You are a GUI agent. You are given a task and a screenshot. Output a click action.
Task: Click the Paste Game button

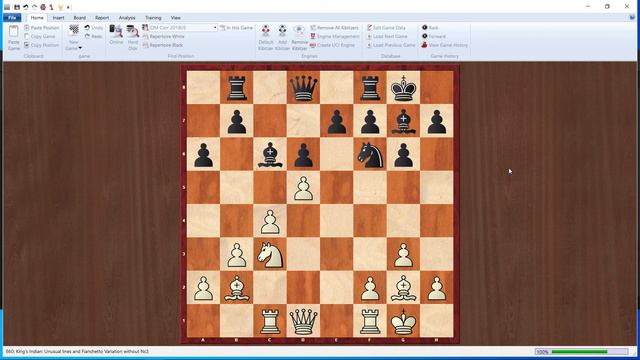point(13,38)
